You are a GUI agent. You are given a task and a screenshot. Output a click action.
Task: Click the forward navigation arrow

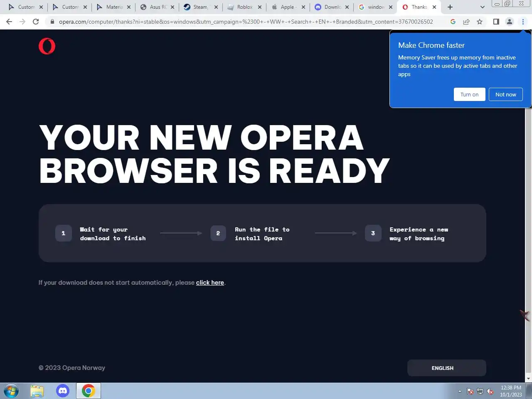22,22
